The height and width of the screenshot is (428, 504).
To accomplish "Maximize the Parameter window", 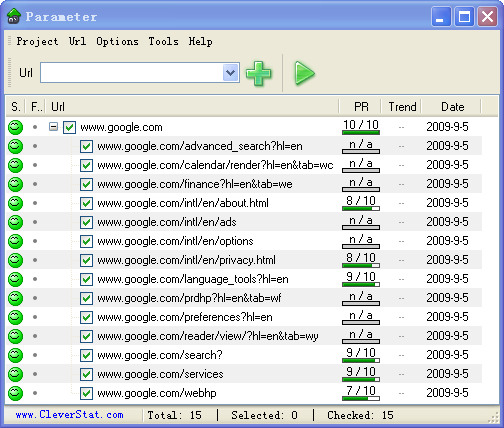I will [464, 16].
